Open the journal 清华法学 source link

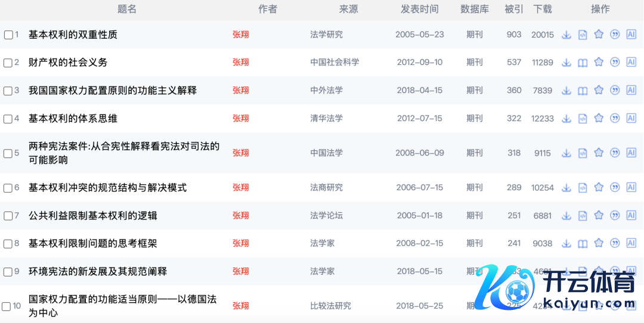click(x=326, y=118)
